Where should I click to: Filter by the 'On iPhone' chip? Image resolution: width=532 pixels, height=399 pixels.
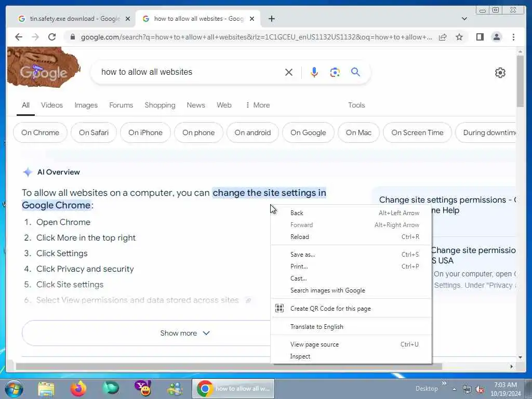[x=145, y=132]
